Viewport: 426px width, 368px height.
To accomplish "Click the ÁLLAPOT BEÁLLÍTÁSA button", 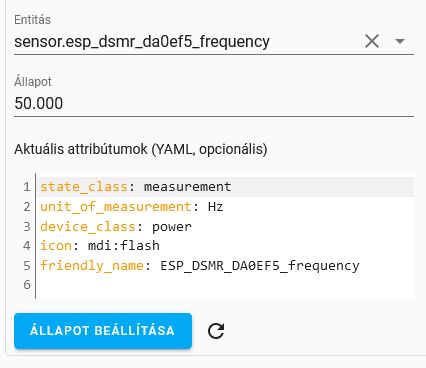I will click(103, 331).
